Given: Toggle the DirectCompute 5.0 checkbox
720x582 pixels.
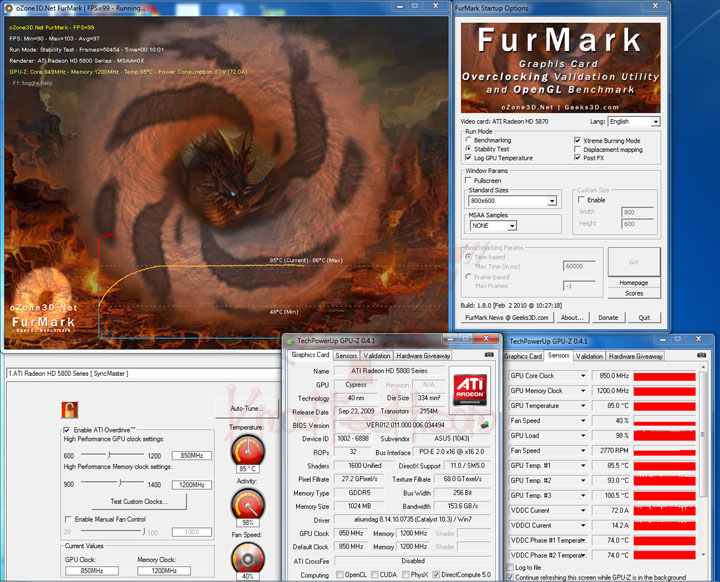Looking at the screenshot, I should tap(436, 574).
